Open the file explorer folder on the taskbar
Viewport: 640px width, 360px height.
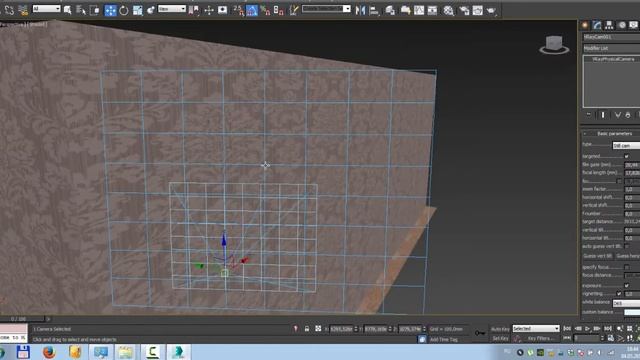tap(126, 352)
